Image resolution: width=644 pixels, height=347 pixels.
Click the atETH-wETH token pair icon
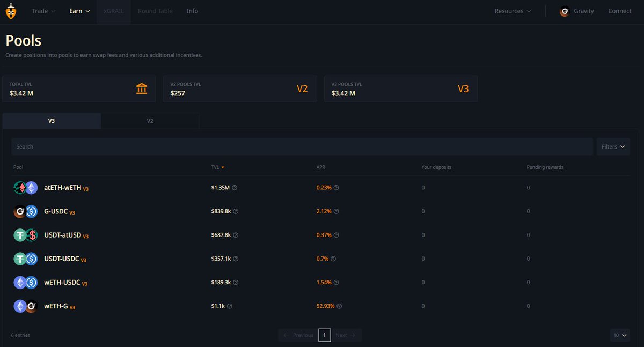[26, 188]
